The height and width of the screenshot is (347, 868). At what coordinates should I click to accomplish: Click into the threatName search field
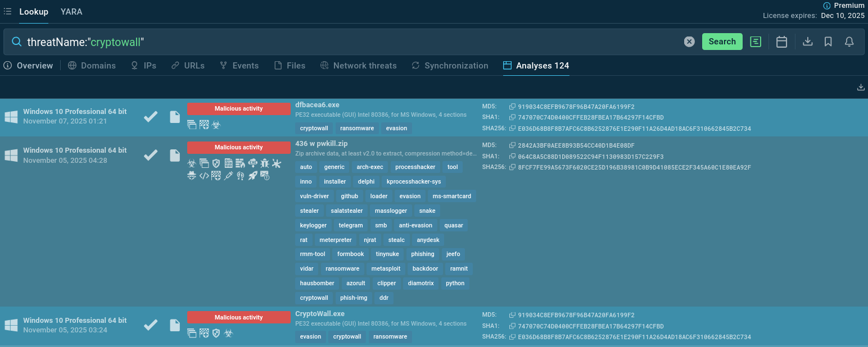tap(337, 42)
